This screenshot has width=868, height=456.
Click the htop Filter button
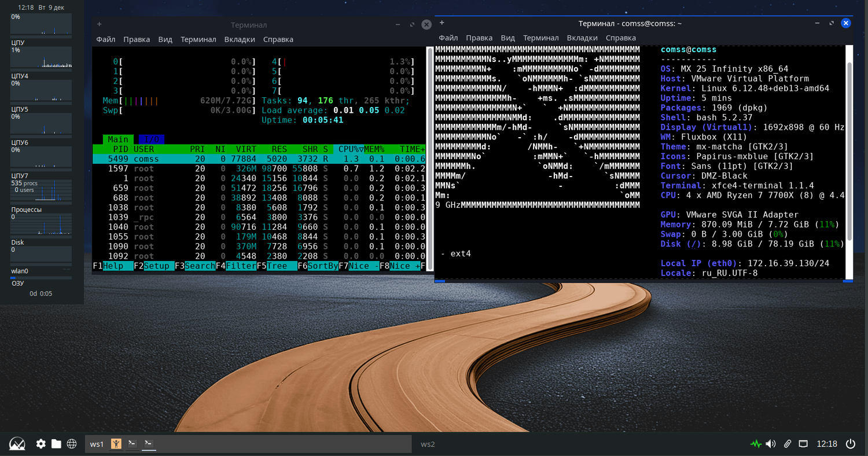click(240, 266)
